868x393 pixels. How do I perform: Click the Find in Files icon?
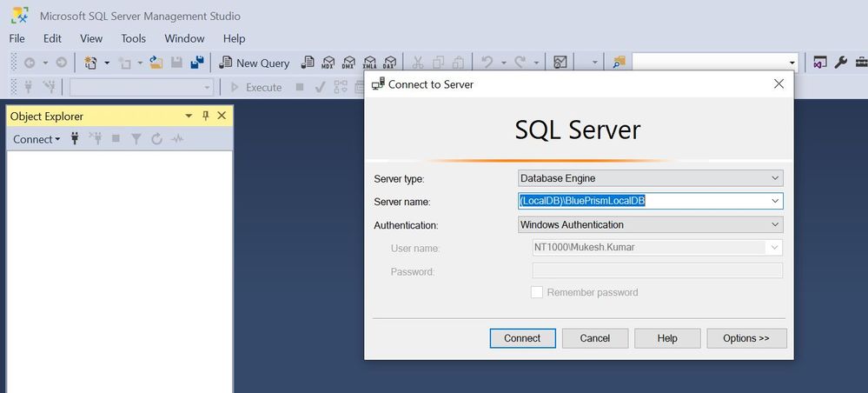(x=619, y=63)
